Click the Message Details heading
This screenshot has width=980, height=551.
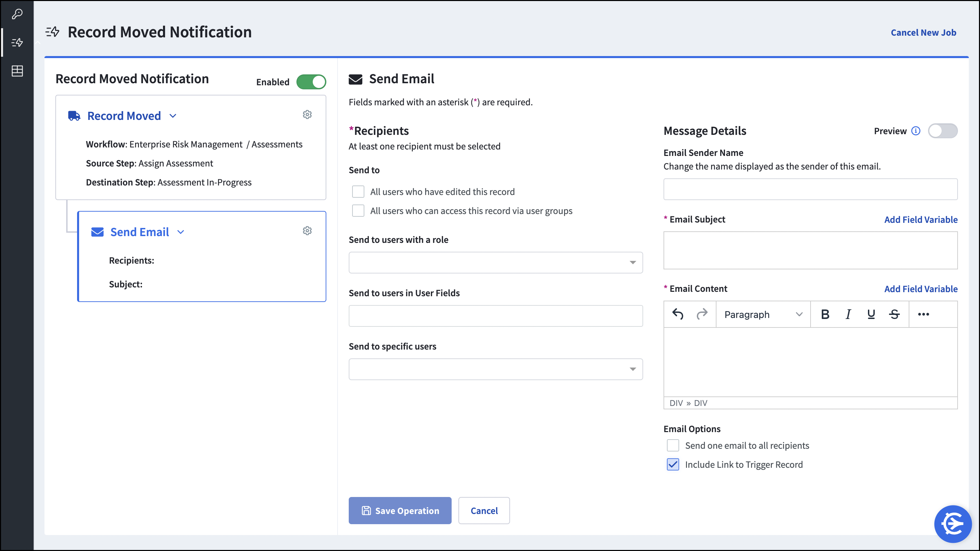pos(705,131)
